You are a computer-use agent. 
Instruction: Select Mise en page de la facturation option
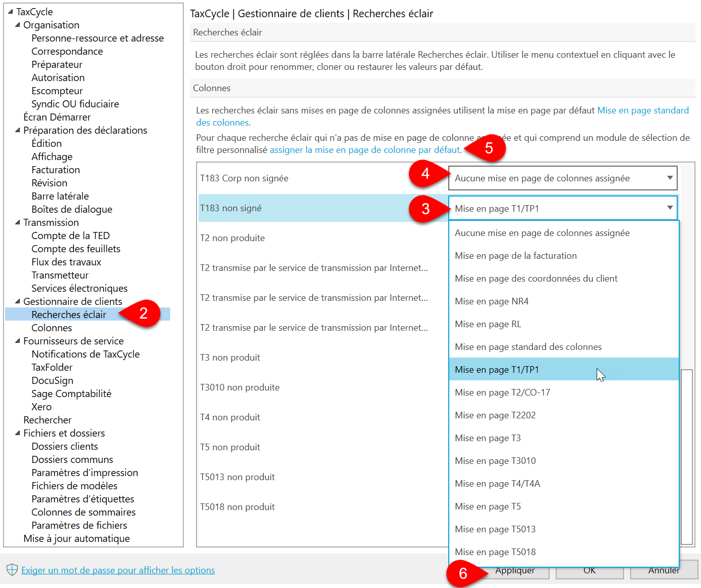click(x=564, y=255)
